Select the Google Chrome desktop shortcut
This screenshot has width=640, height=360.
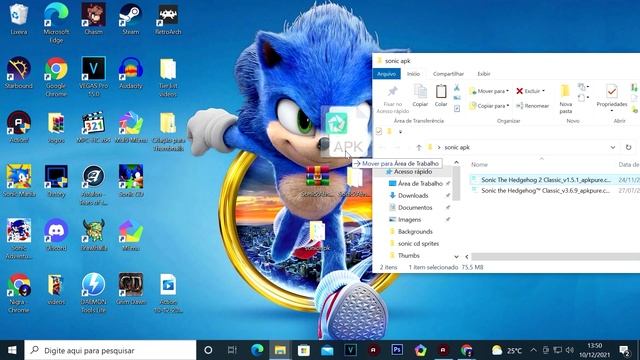click(56, 77)
